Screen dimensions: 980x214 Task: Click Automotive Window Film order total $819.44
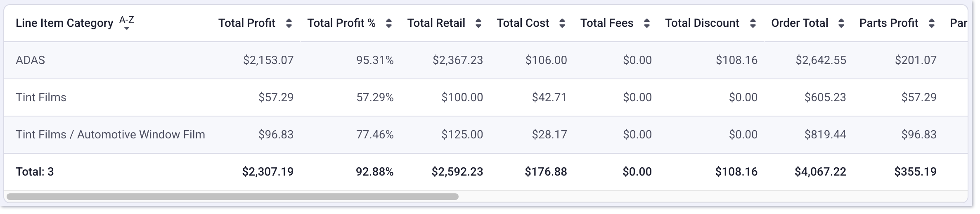click(x=825, y=135)
